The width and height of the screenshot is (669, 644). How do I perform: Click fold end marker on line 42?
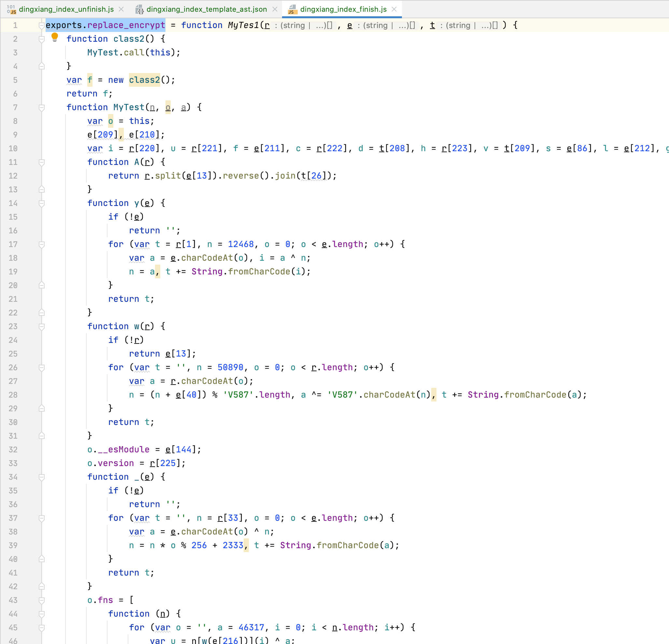pyautogui.click(x=42, y=586)
